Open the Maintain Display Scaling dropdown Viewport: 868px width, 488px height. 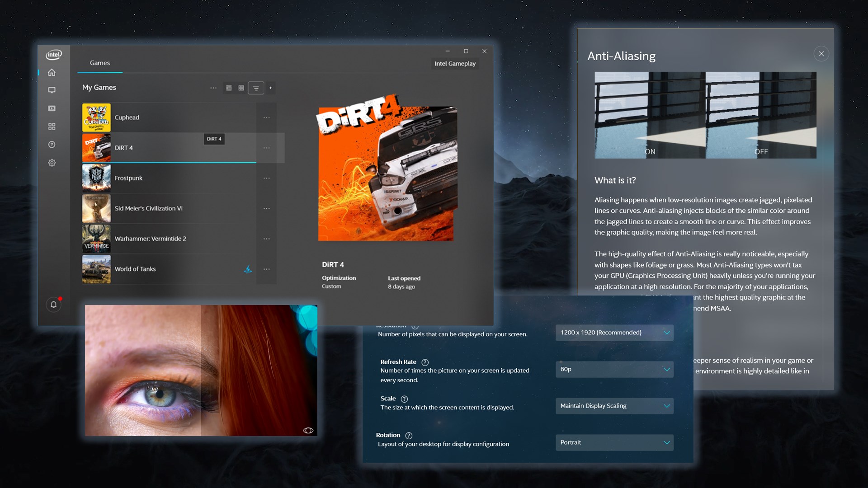point(614,406)
